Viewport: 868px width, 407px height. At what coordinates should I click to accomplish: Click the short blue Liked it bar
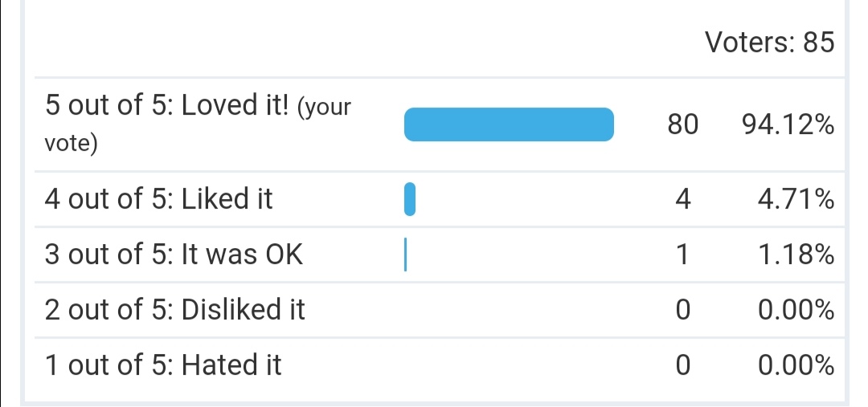(x=410, y=199)
